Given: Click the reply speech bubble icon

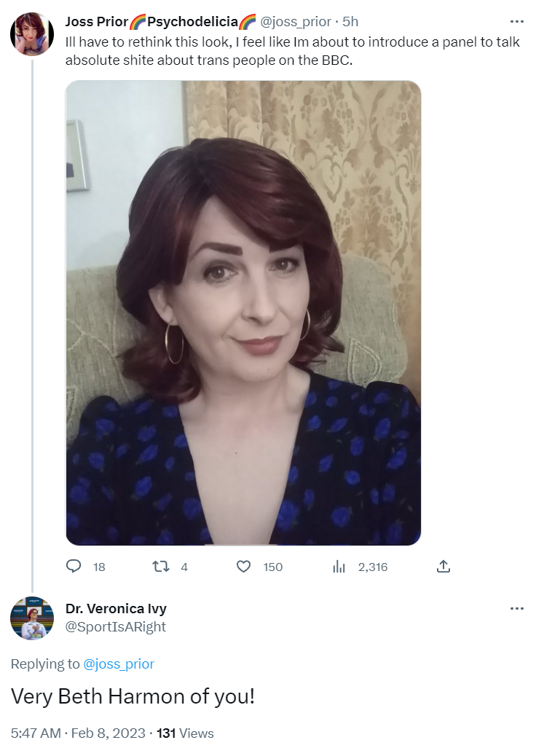Looking at the screenshot, I should [74, 566].
